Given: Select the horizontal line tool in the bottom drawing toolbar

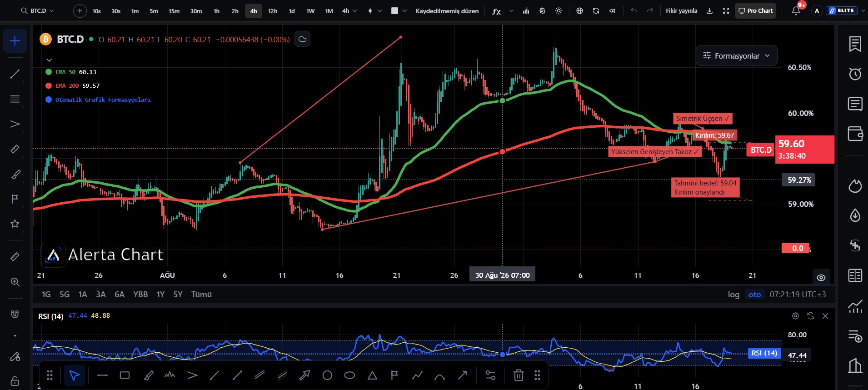Looking at the screenshot, I should (x=102, y=375).
